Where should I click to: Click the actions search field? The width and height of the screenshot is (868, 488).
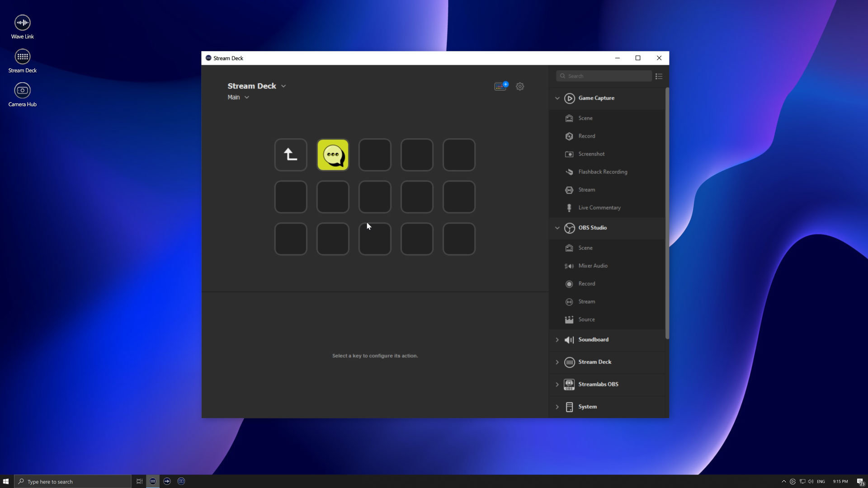coord(604,76)
